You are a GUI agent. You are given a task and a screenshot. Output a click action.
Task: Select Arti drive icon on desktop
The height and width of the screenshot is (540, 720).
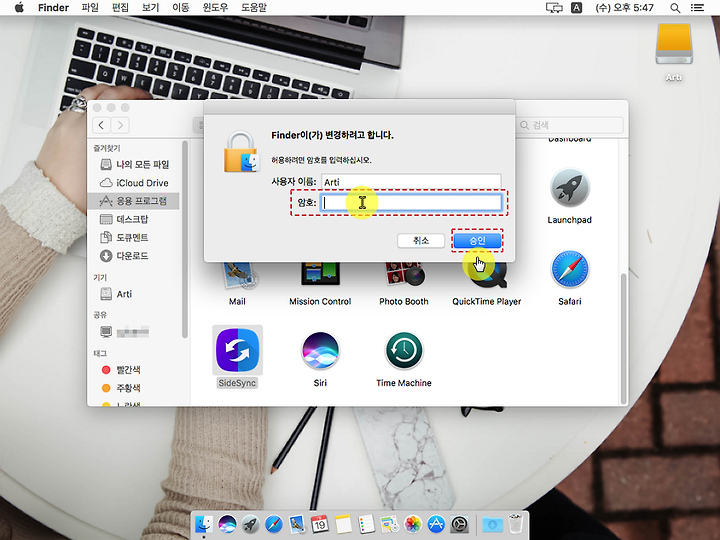point(674,45)
